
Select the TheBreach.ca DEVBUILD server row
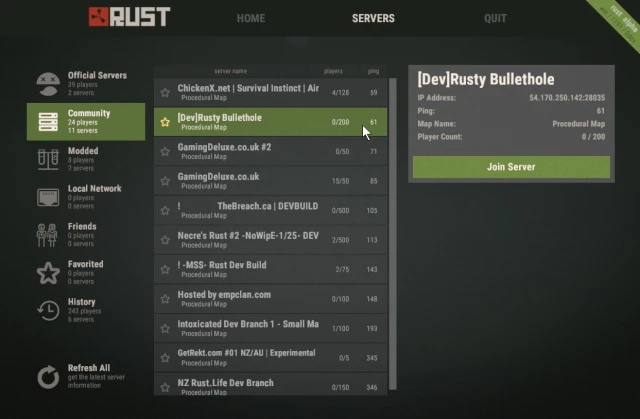(271, 211)
